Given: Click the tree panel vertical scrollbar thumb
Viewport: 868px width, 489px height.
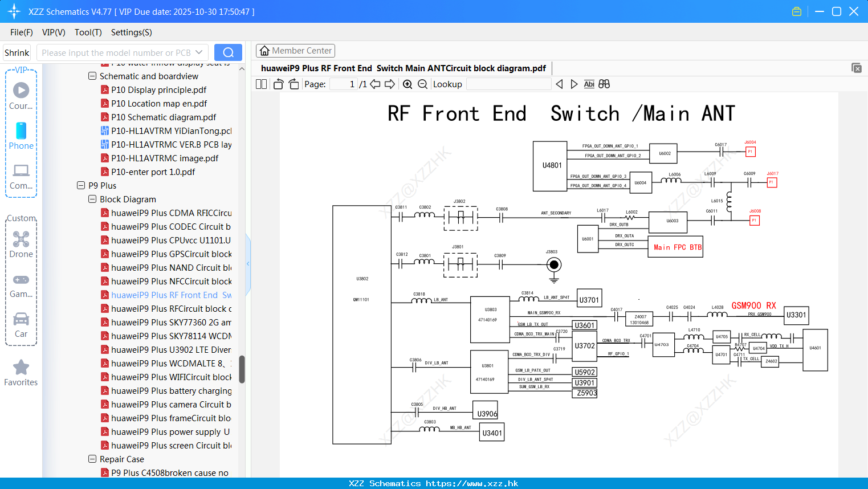Looking at the screenshot, I should pyautogui.click(x=242, y=369).
